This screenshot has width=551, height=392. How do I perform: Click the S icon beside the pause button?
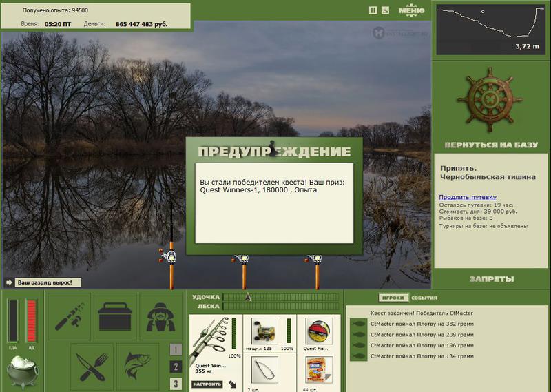pos(386,10)
